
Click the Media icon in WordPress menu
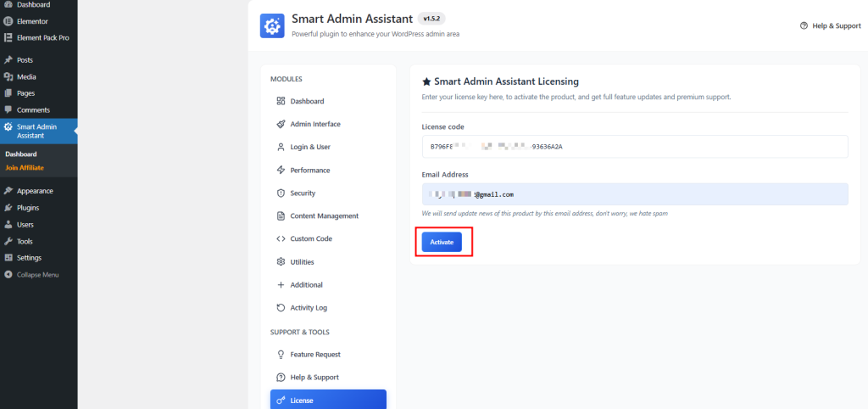click(8, 76)
